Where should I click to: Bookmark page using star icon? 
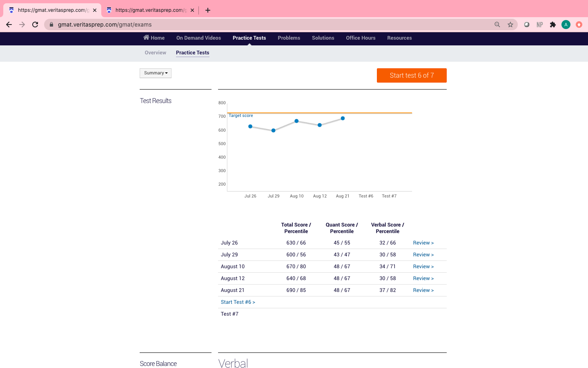click(x=510, y=25)
